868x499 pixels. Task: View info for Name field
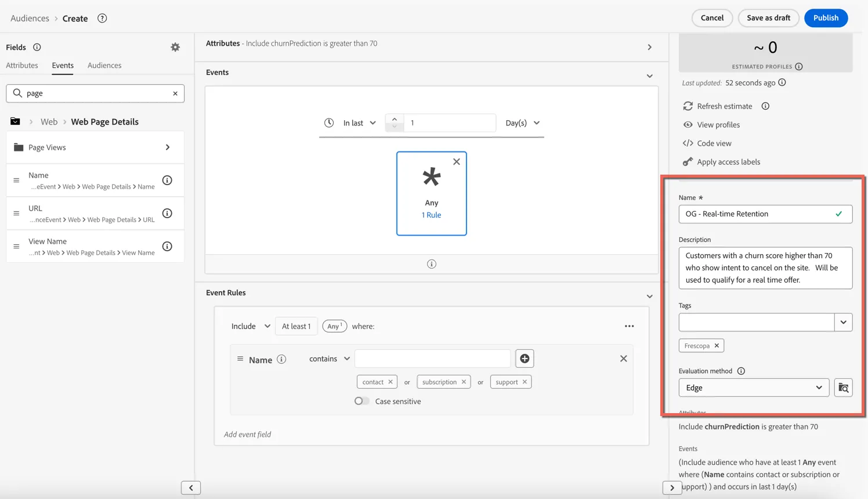pos(167,180)
